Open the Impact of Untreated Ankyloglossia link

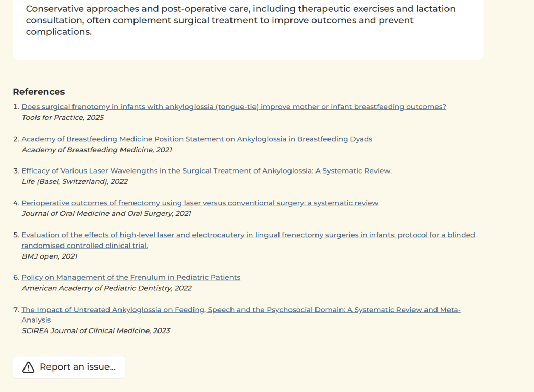coord(241,310)
